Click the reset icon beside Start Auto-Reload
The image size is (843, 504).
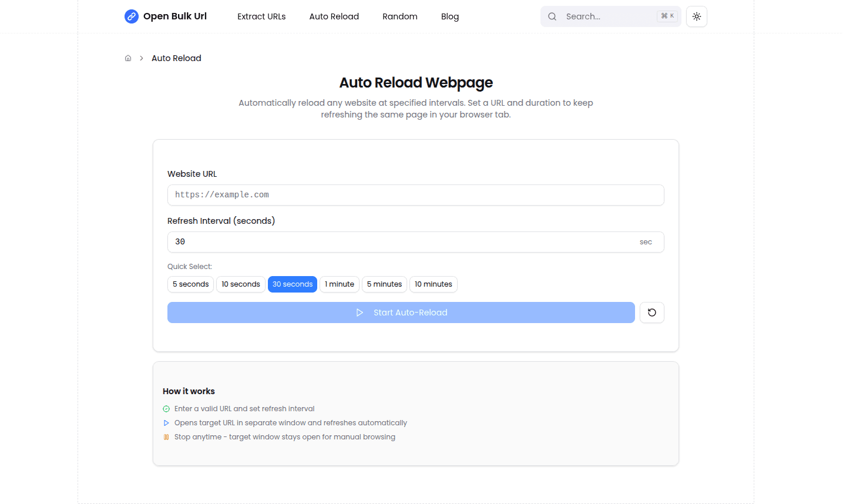[x=651, y=312]
